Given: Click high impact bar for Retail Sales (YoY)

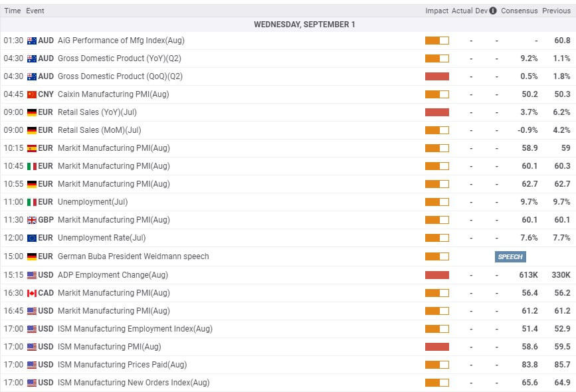Looking at the screenshot, I should pyautogui.click(x=437, y=112).
